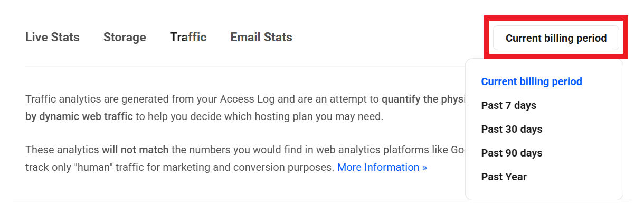
Task: Set time range to Past 90 days
Action: click(512, 153)
